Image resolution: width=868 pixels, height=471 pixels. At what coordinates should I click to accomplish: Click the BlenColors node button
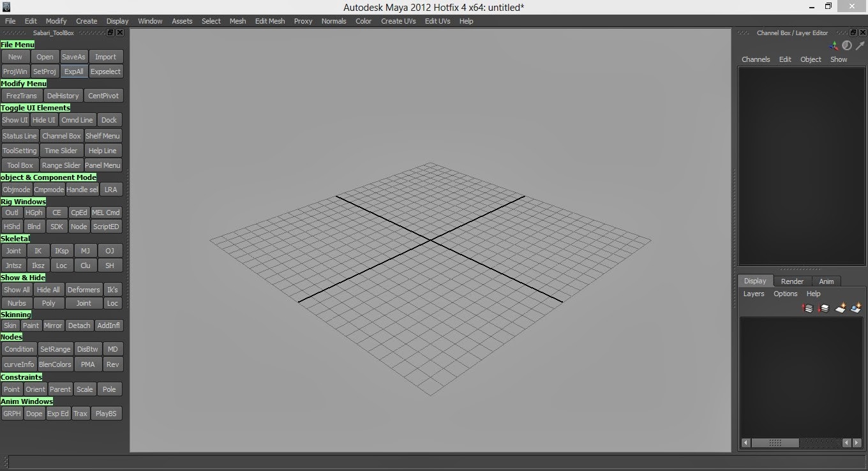pyautogui.click(x=55, y=364)
